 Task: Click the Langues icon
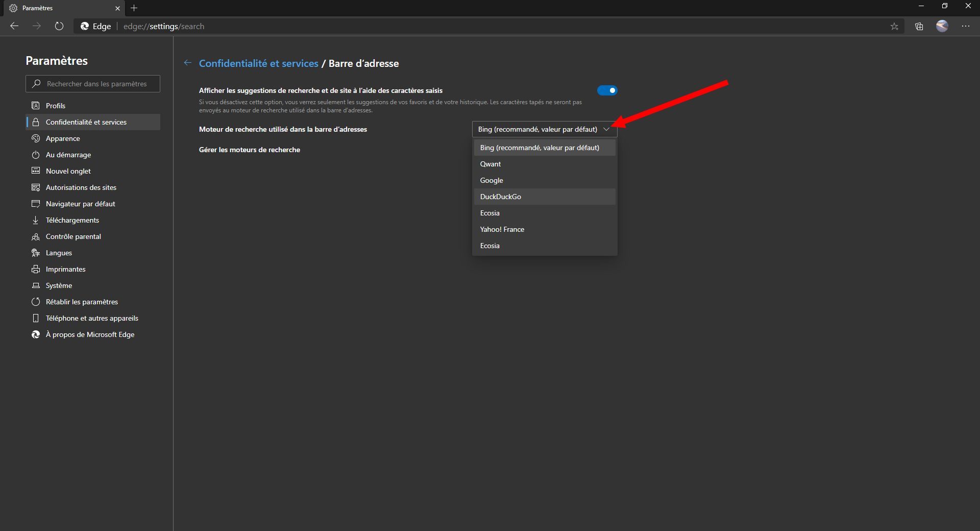click(x=36, y=253)
